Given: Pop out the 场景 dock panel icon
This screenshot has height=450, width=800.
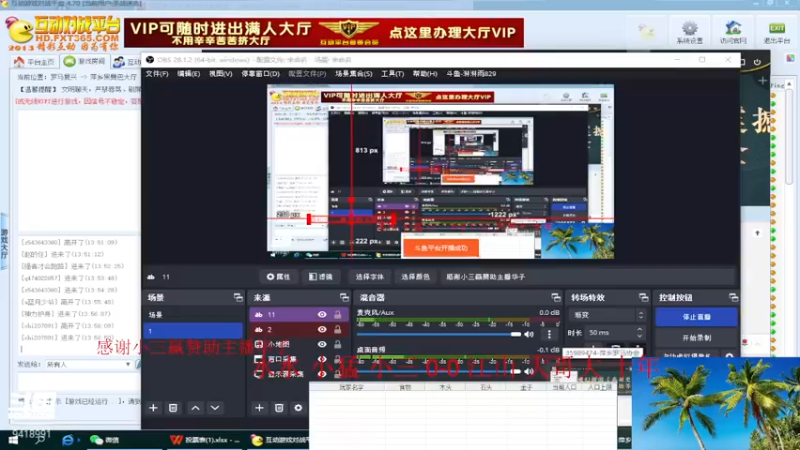Looking at the screenshot, I should pos(238,297).
